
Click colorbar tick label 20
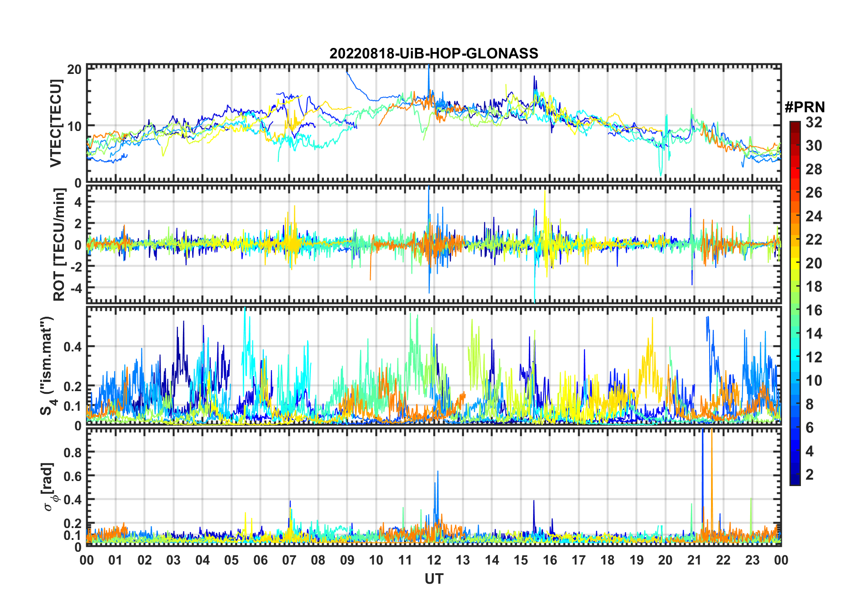(x=814, y=263)
